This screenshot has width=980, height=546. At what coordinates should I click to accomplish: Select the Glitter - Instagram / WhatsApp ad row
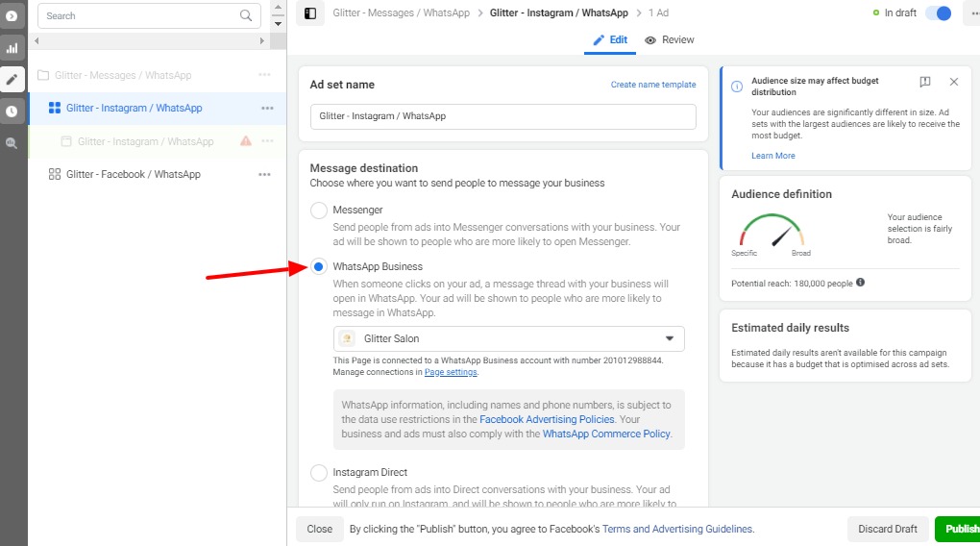tap(146, 141)
